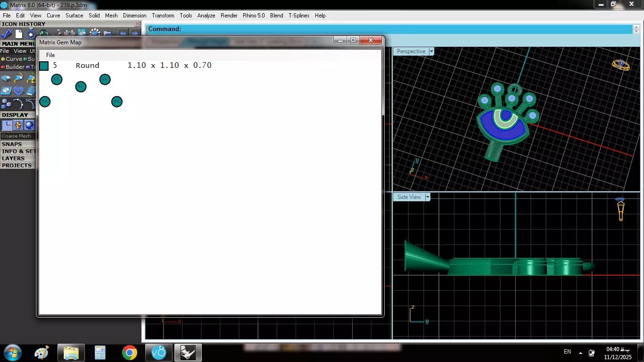Select the gem with yellow arrow tool
The image size is (644, 362).
tap(19, 79)
